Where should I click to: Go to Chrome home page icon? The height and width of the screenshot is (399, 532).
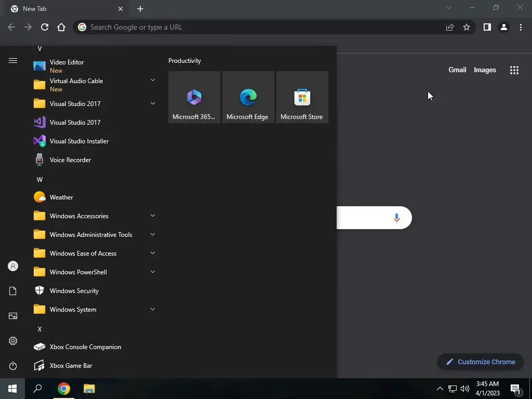point(61,27)
